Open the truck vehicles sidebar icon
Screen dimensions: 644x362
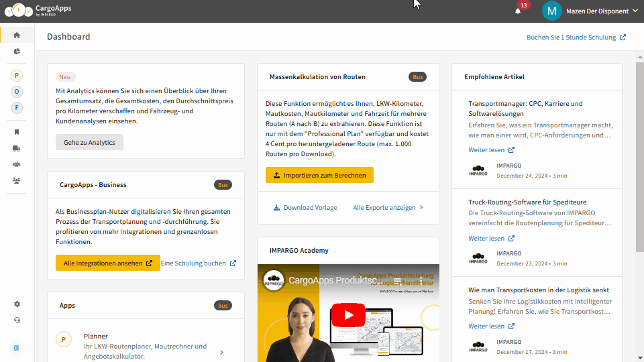16,148
